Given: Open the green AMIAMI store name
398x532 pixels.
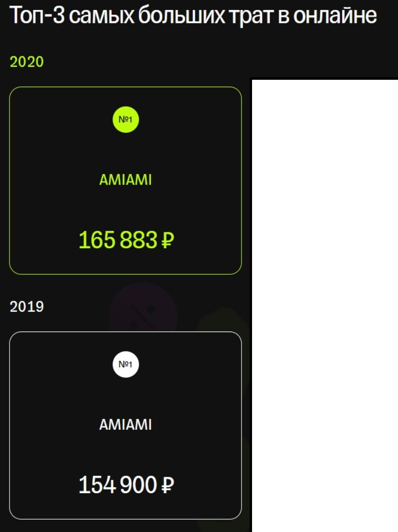Looking at the screenshot, I should pyautogui.click(x=126, y=180).
